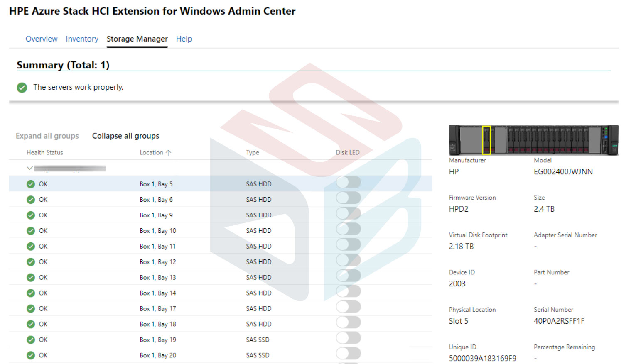Click the OK icon for Box 1, Bay 12
Screen dimensions: 631x364
pos(31,261)
